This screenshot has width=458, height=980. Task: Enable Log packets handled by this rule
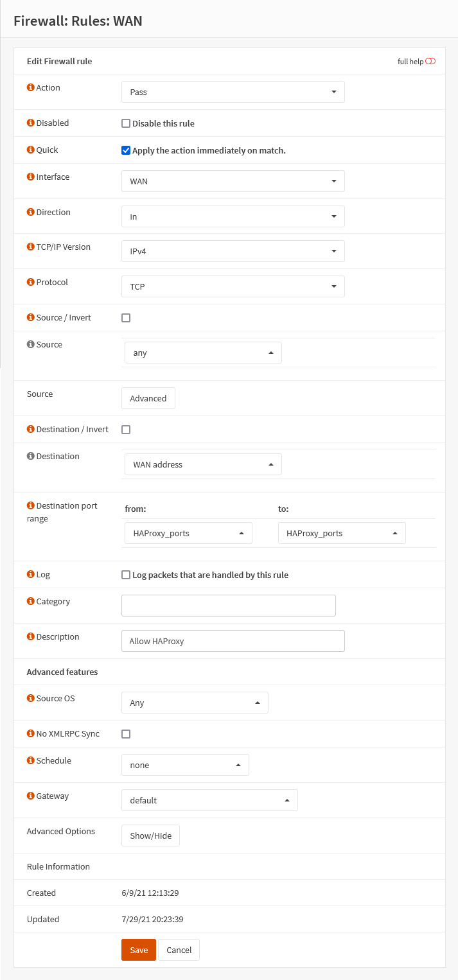[x=126, y=575]
